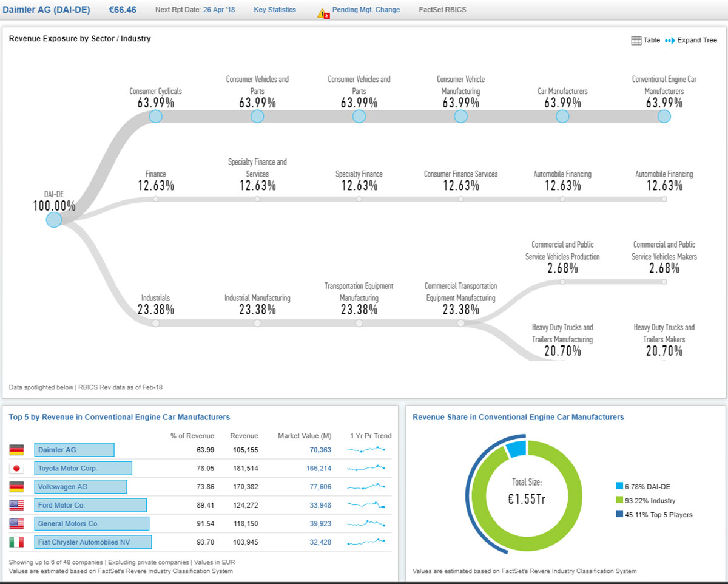This screenshot has height=584, width=728.
Task: Open Toyota Motor Corp. price trend sparkline
Action: [366, 468]
